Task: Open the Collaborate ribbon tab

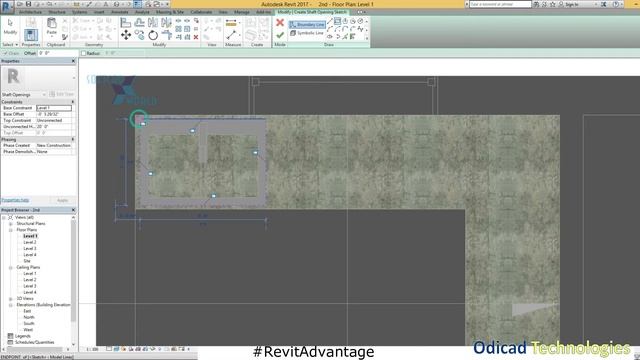Action: point(201,12)
